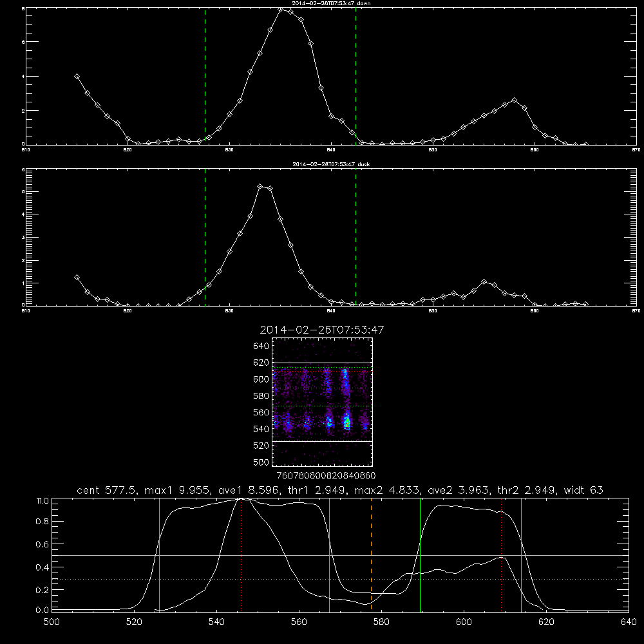Viewport: 644px width, 644px height.
Task: Click the heatmap y-axis label 520
Action: pyautogui.click(x=261, y=446)
